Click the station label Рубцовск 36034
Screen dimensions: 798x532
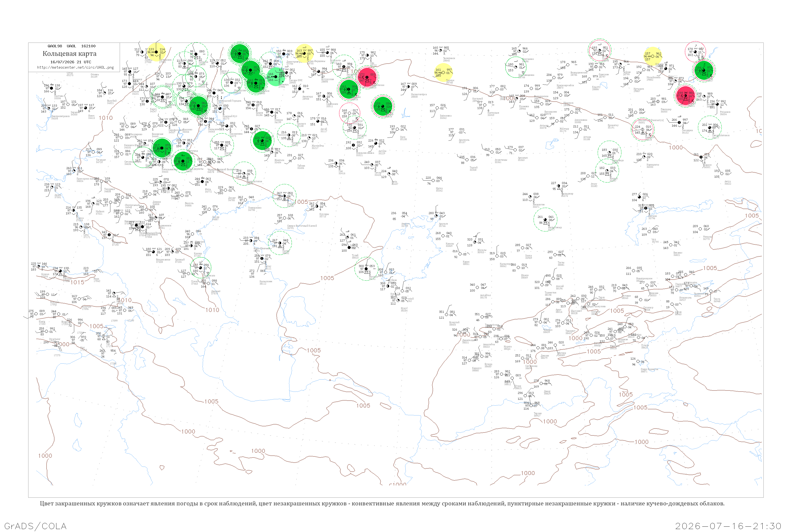pos(725,113)
